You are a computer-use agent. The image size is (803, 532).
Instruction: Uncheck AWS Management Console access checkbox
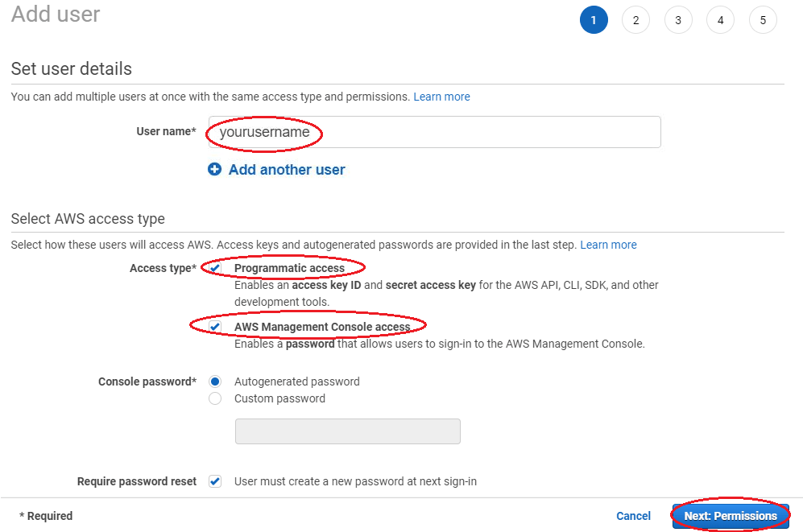(215, 327)
